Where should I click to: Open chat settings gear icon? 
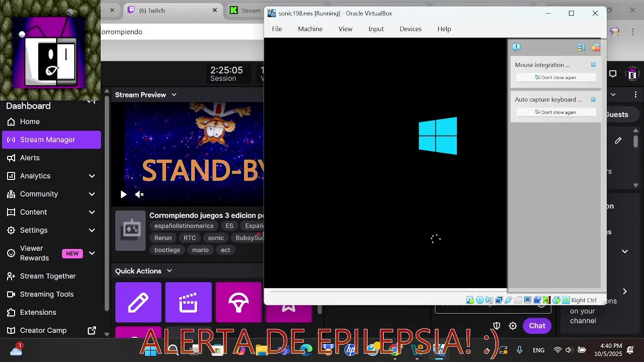pyautogui.click(x=513, y=326)
